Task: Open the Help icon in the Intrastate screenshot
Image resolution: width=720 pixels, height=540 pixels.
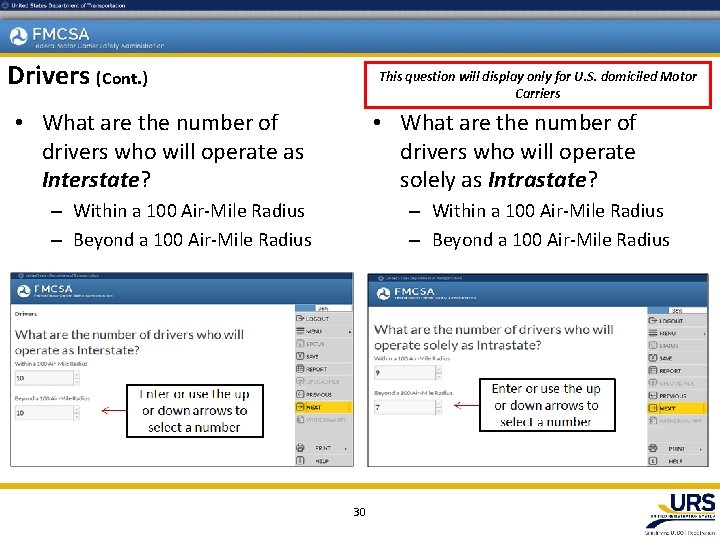Action: click(x=652, y=461)
